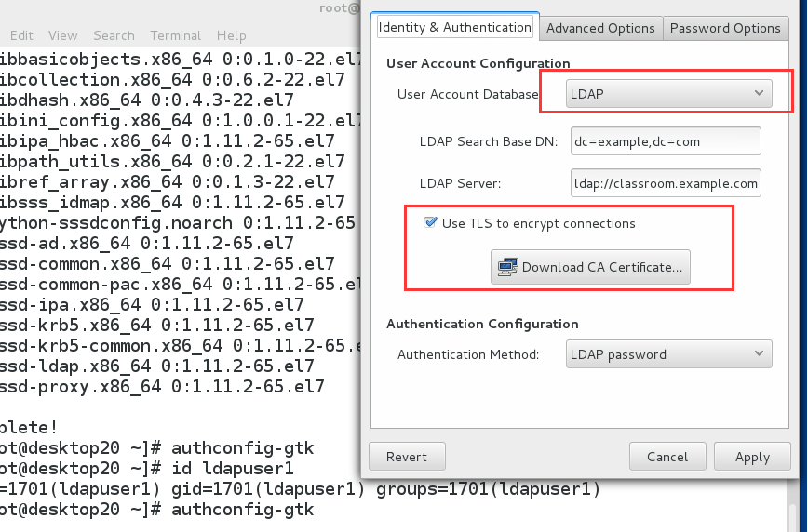Click the Apply button
This screenshot has height=532, width=808.
click(x=752, y=457)
